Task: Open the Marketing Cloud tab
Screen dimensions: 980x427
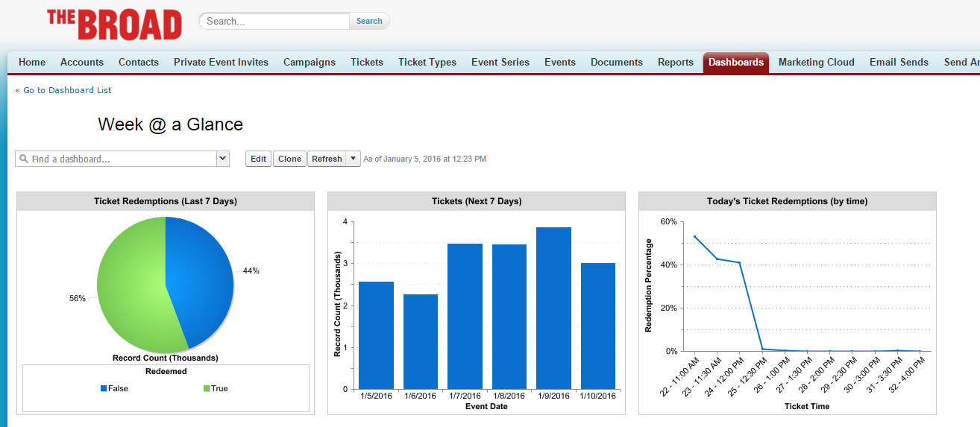Action: point(817,63)
